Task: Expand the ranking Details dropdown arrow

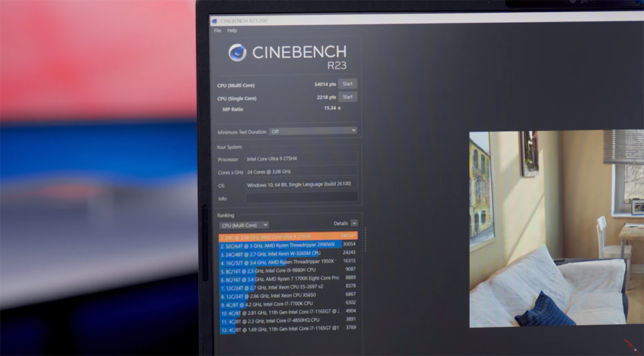Action: (x=354, y=223)
